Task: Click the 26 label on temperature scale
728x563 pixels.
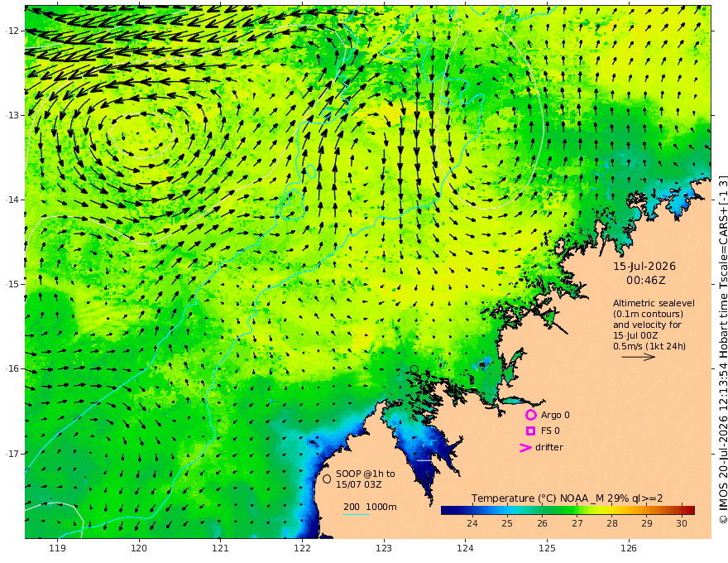Action: pyautogui.click(x=542, y=523)
